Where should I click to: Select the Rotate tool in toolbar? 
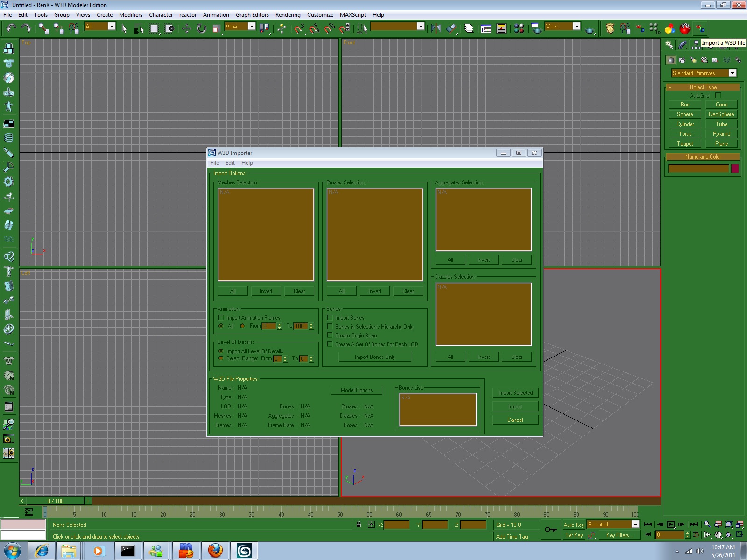pyautogui.click(x=202, y=28)
